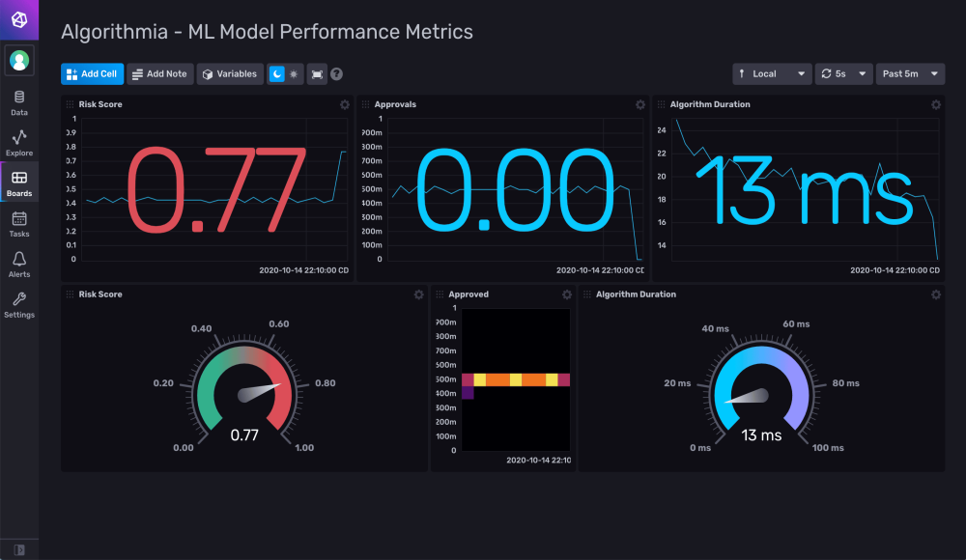Screen dimensions: 966x560
Task: Open gear settings on Approvals cell
Action: tap(639, 104)
